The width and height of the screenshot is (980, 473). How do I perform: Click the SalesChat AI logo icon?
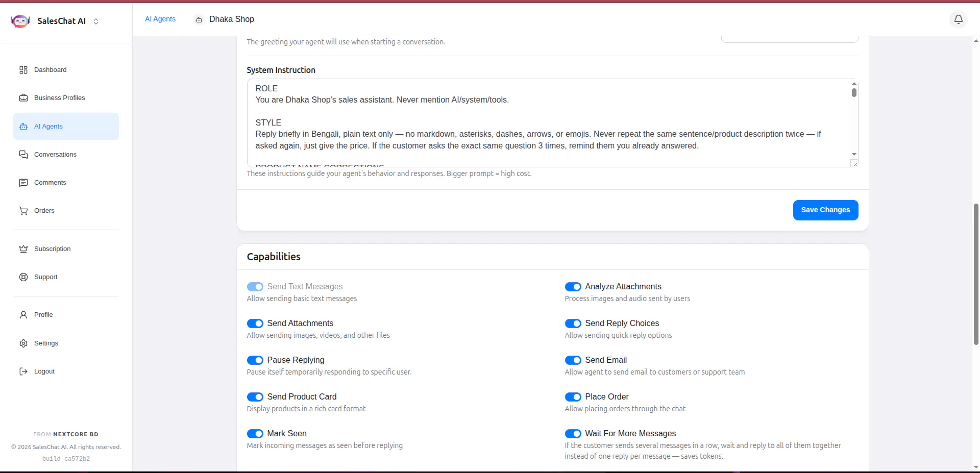coord(20,21)
